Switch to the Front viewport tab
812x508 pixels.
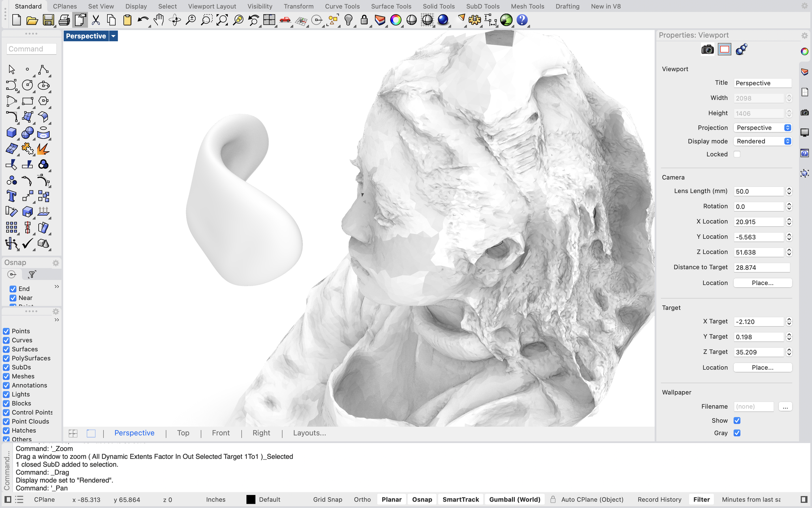click(221, 433)
